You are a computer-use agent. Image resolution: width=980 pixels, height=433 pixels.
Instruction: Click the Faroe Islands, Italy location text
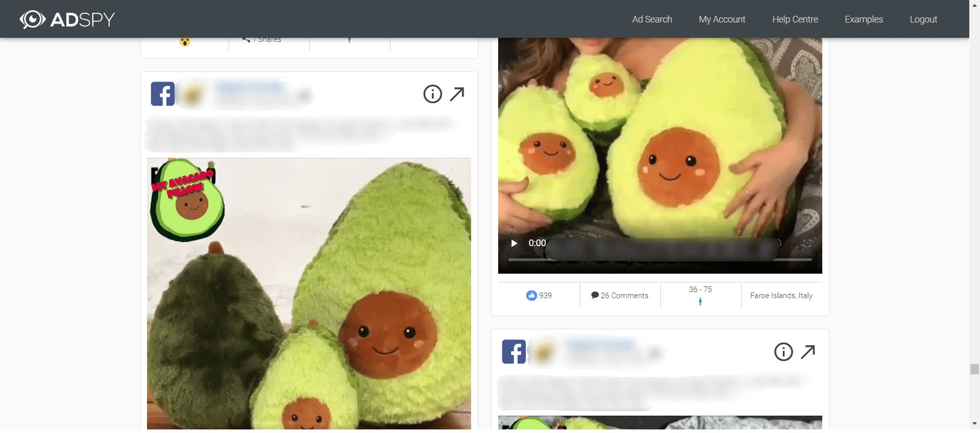point(781,296)
